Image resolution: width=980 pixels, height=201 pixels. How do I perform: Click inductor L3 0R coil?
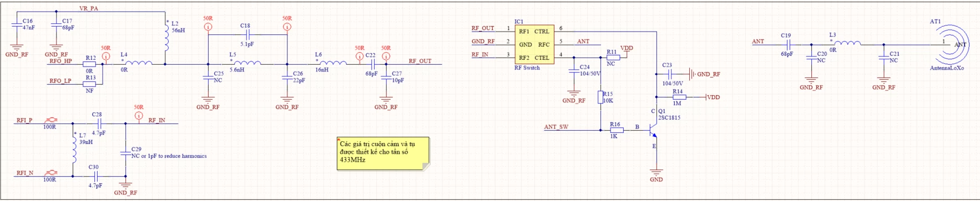click(847, 43)
